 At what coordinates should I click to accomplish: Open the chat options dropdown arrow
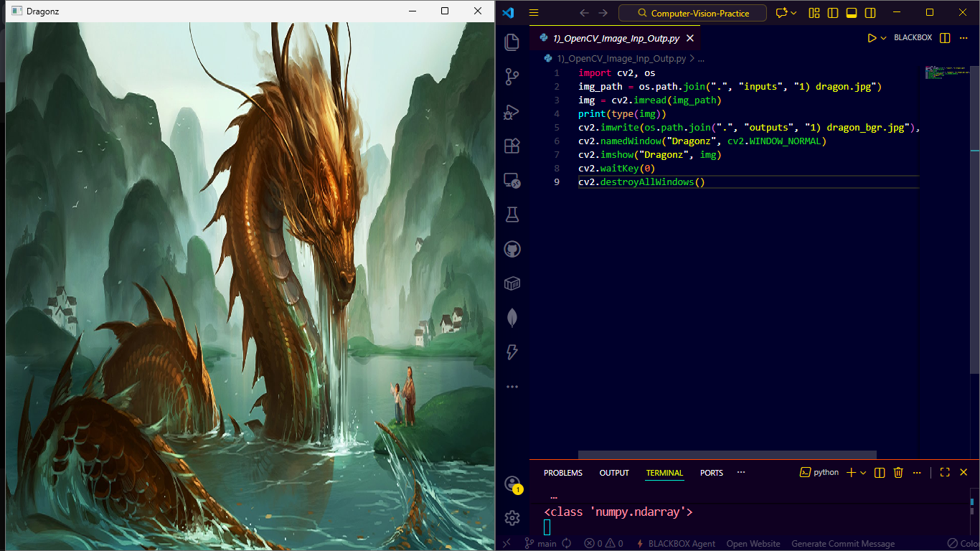pos(793,13)
